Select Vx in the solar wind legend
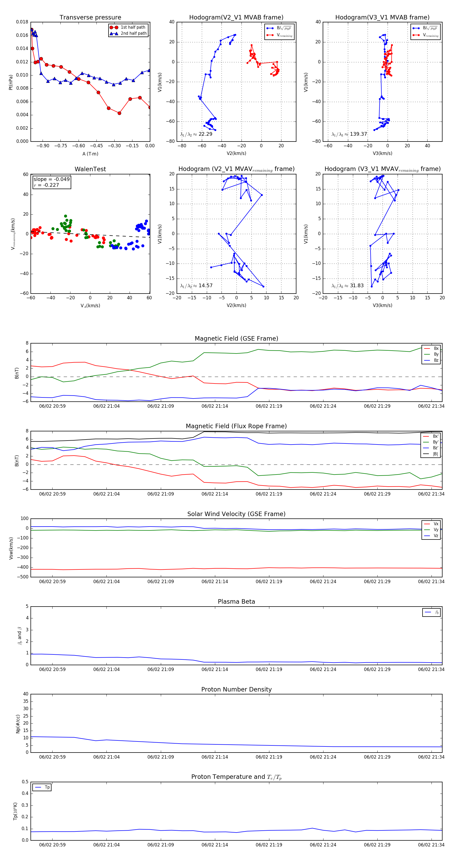473x868 pixels. (x=431, y=524)
